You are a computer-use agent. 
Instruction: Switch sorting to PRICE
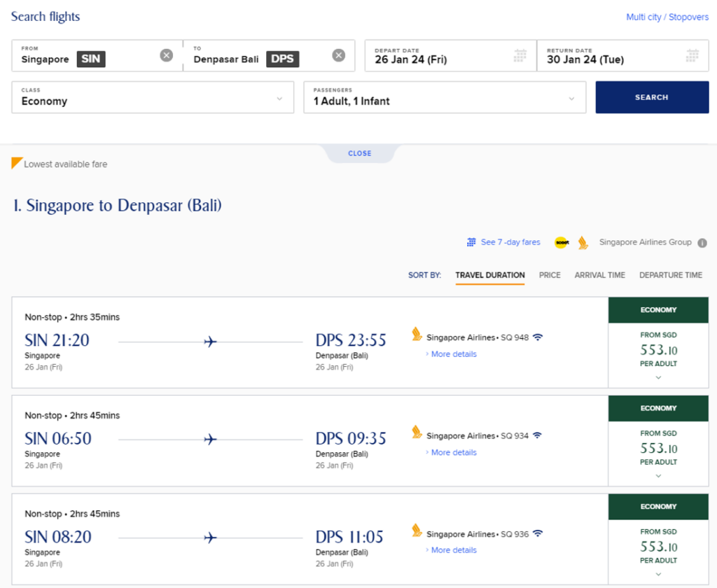coord(550,275)
